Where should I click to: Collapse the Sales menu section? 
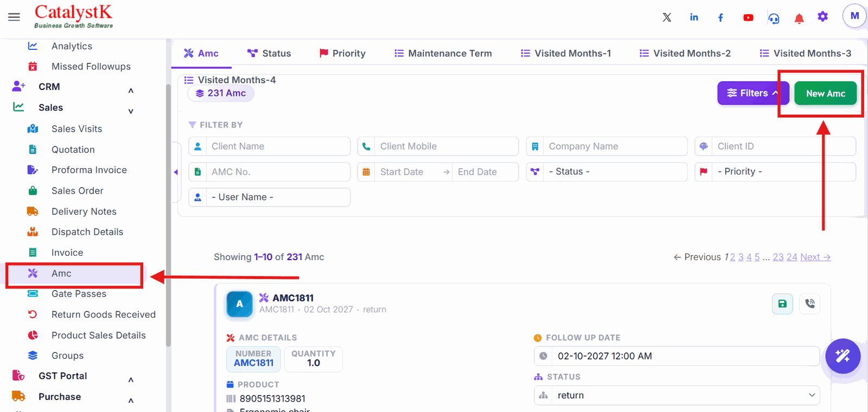click(131, 111)
